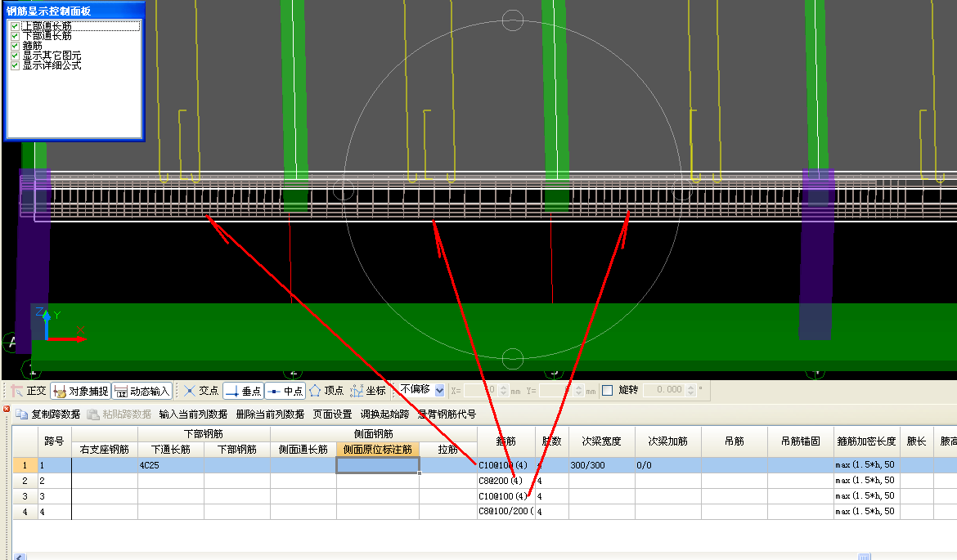Screen dimensions: 957x560
Task: Select the 跨号 column header
Action: click(x=54, y=441)
